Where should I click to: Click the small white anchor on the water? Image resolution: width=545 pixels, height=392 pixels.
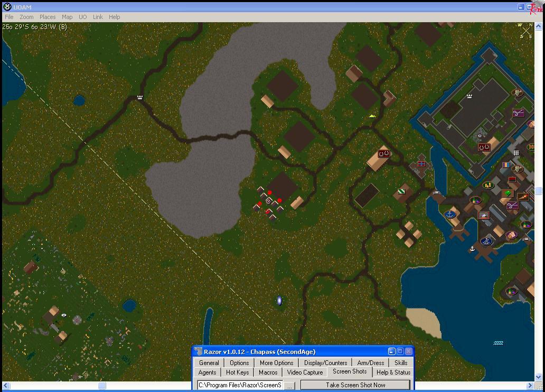click(x=473, y=248)
